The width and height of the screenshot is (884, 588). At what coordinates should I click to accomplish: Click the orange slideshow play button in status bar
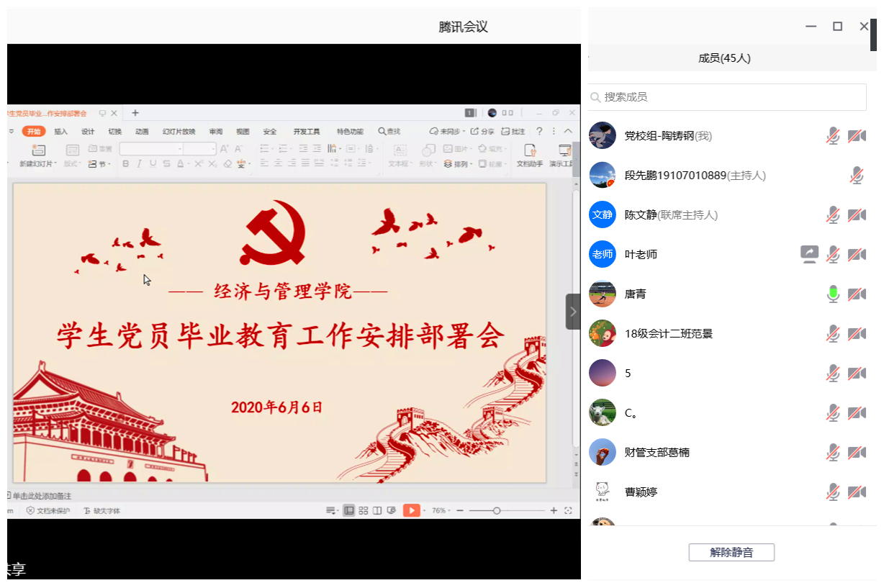pos(411,510)
